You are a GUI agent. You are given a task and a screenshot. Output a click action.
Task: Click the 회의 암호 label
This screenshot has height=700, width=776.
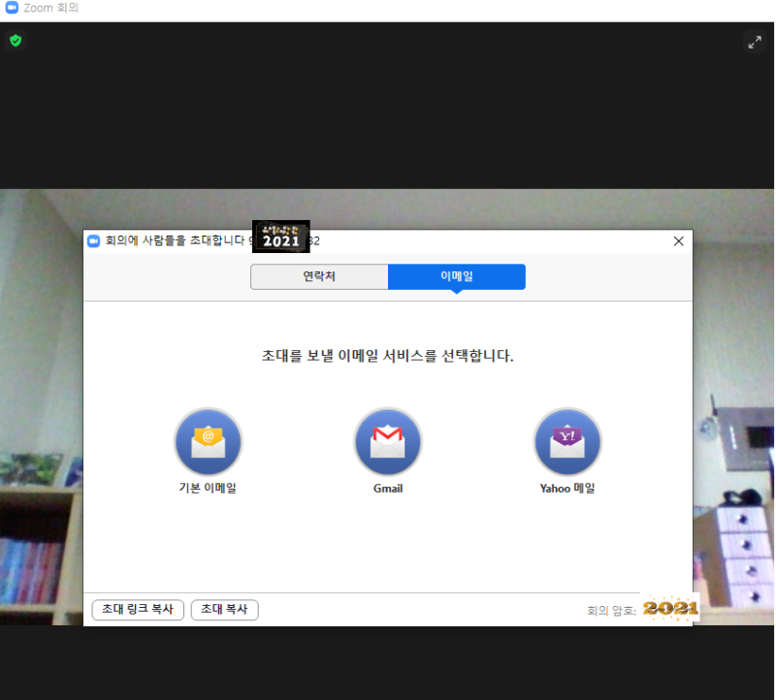(611, 611)
